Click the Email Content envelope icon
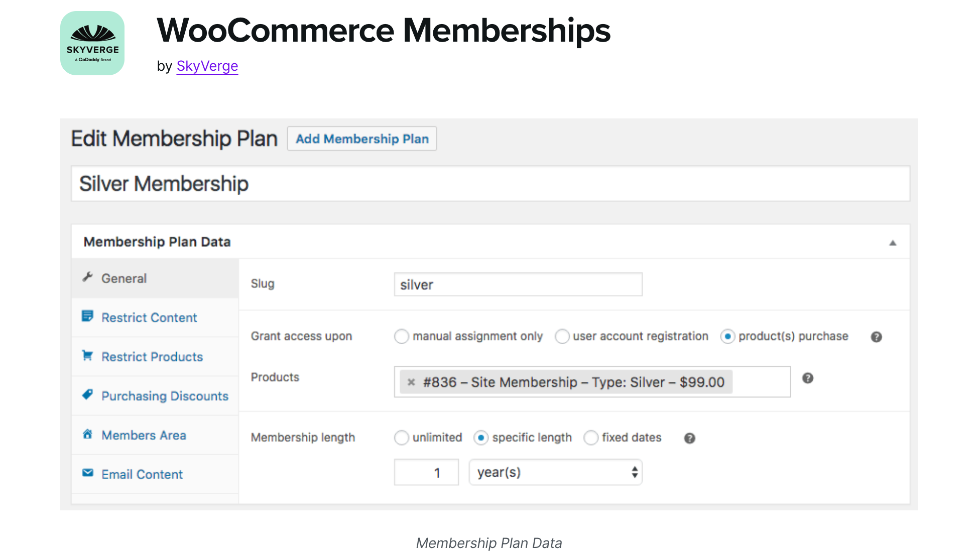 tap(87, 473)
